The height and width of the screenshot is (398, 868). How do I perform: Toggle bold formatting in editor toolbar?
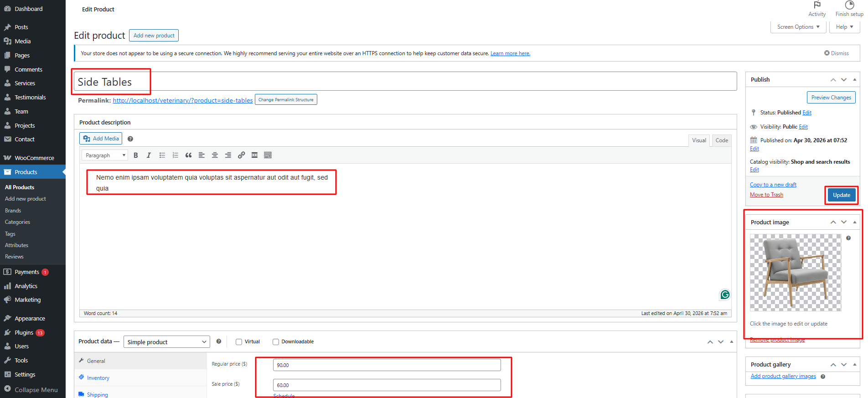pyautogui.click(x=135, y=155)
